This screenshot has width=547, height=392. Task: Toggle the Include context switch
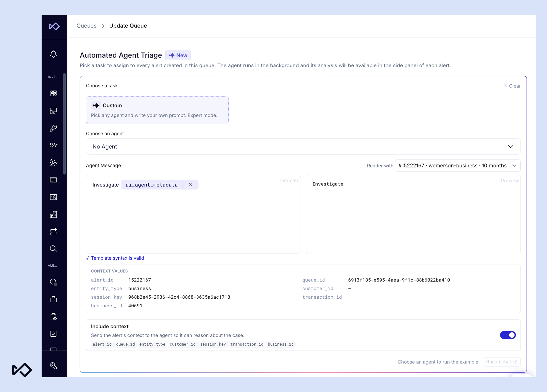[x=508, y=335]
